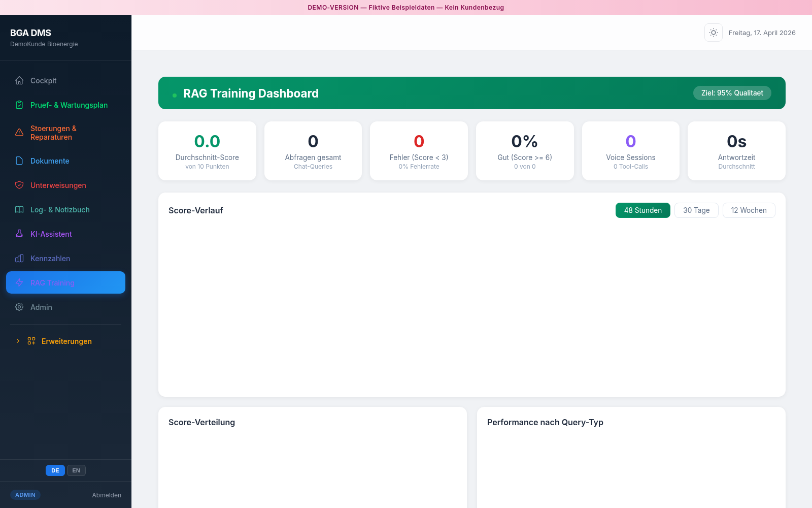The width and height of the screenshot is (812, 508).
Task: Expand the Erweiterungen section chevron
Action: (x=18, y=341)
